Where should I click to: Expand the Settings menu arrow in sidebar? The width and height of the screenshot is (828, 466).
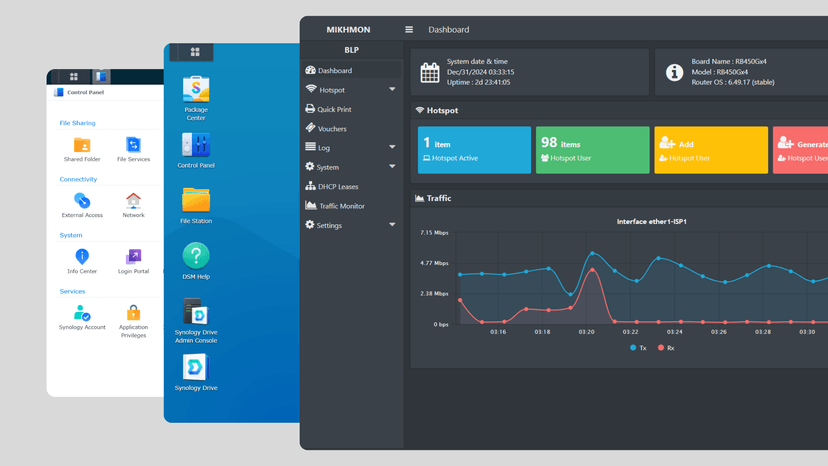click(392, 225)
